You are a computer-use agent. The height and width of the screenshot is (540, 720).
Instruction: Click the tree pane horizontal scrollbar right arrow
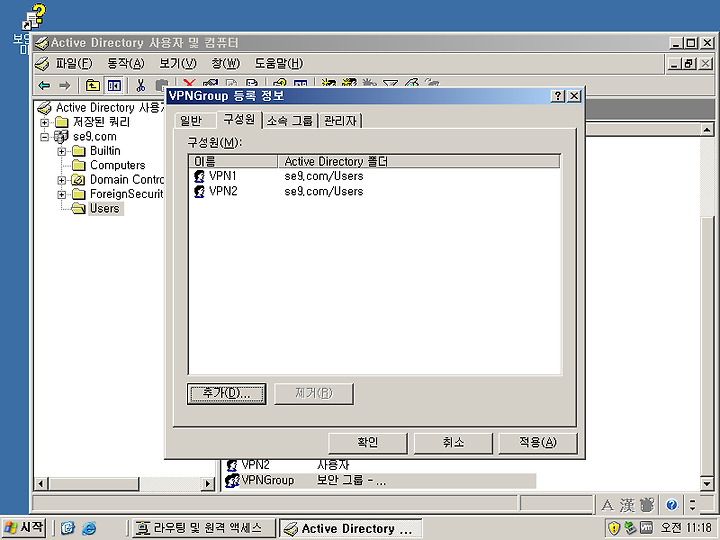click(x=208, y=484)
